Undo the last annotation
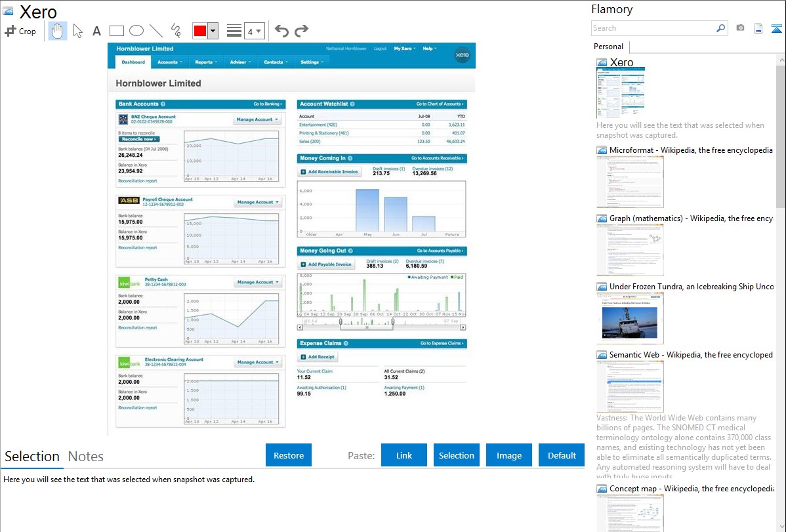Viewport: 786px width, 532px height. tap(281, 31)
